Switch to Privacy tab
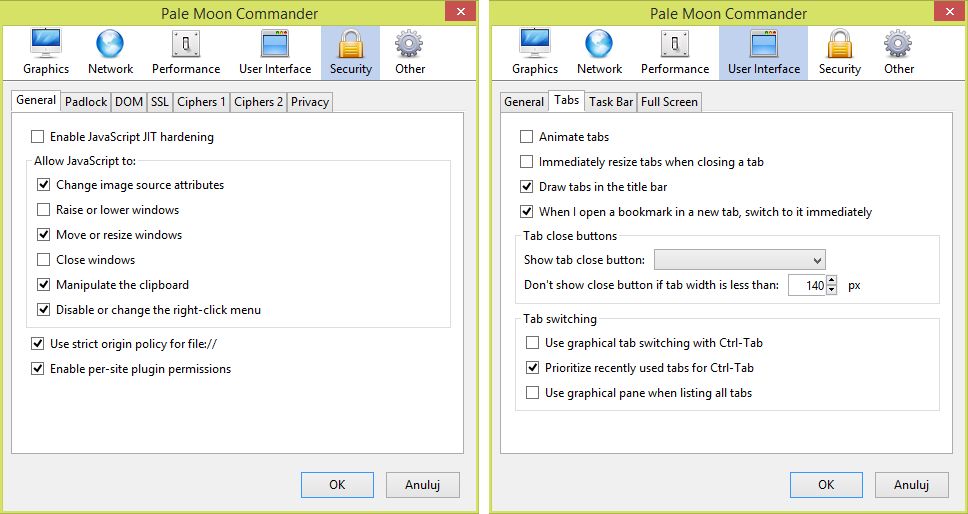Screen dimensions: 968x514 pyautogui.click(x=310, y=102)
